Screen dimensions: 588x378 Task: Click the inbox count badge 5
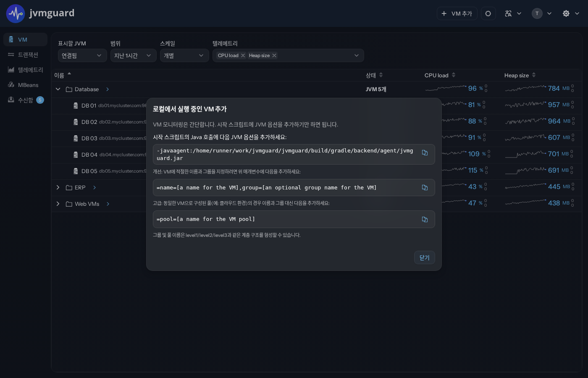coord(40,100)
